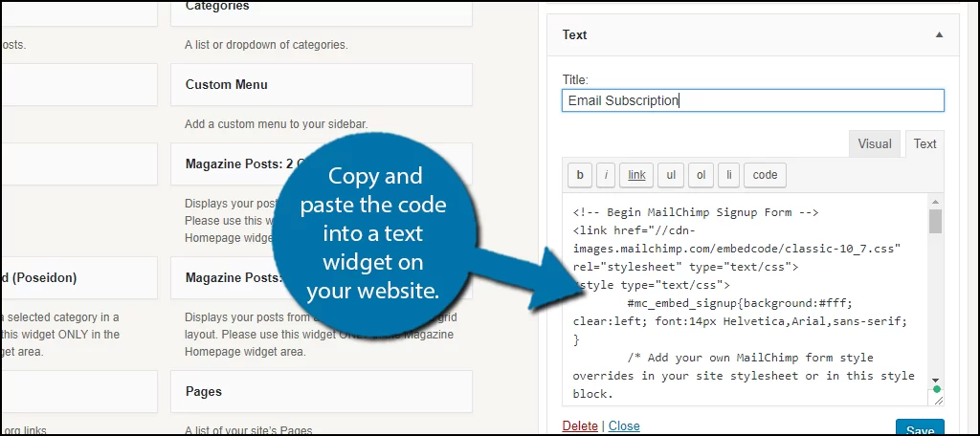Click the 'ul' unordered list button
Screen dimensions: 980x436
click(671, 176)
